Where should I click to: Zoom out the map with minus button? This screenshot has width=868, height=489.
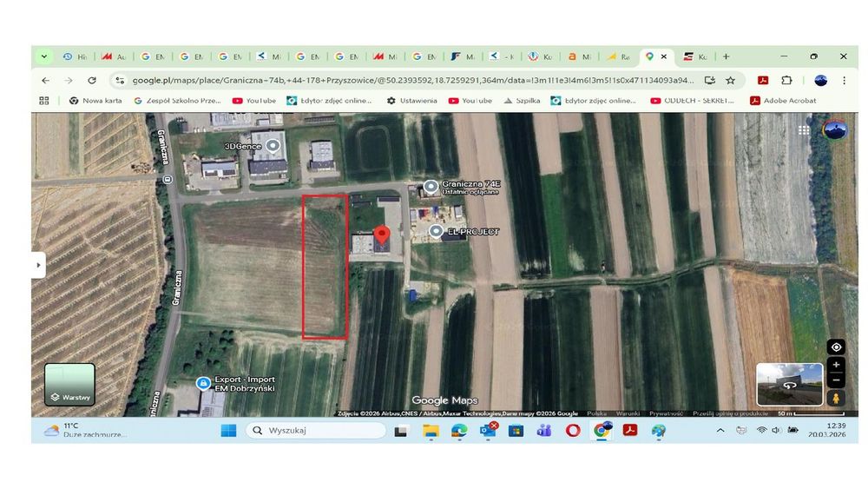click(836, 380)
